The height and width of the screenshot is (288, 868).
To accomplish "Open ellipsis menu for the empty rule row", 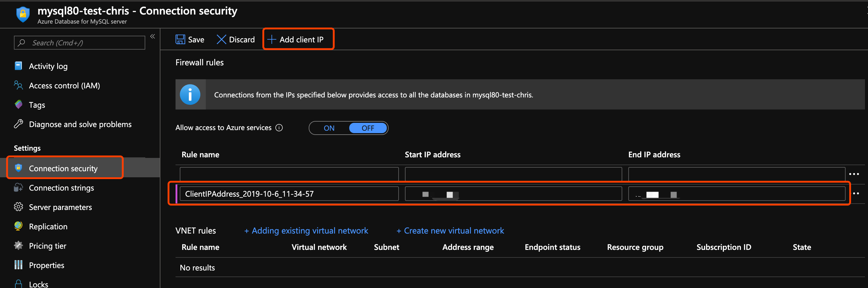I will [x=854, y=174].
